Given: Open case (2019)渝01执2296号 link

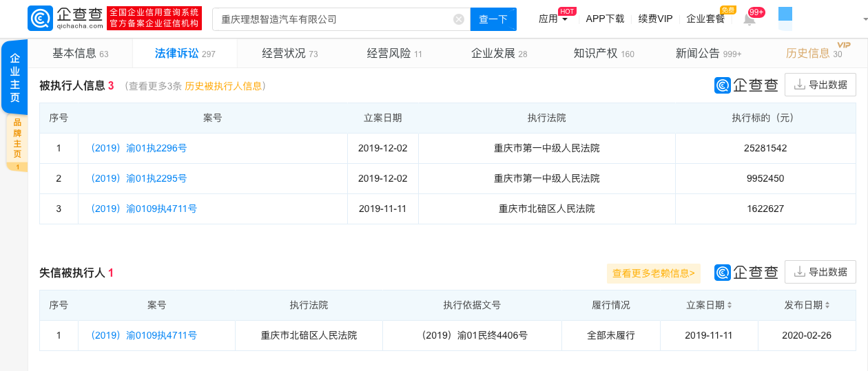Looking at the screenshot, I should [138, 148].
